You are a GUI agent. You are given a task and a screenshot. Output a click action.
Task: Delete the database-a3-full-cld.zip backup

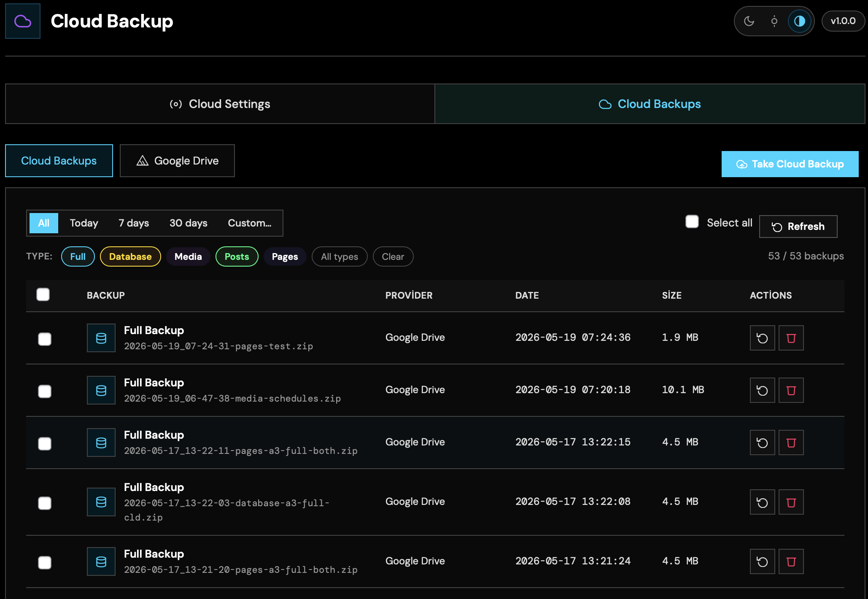(791, 502)
